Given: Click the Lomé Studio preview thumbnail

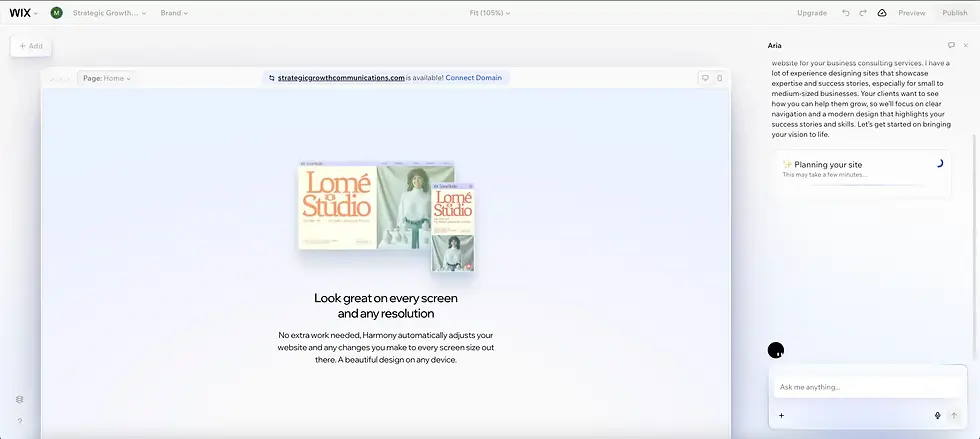Looking at the screenshot, I should pyautogui.click(x=377, y=205).
